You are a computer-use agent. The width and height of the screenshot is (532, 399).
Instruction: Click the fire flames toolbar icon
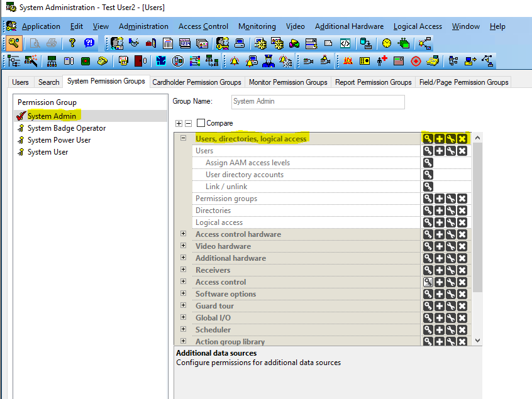348,61
